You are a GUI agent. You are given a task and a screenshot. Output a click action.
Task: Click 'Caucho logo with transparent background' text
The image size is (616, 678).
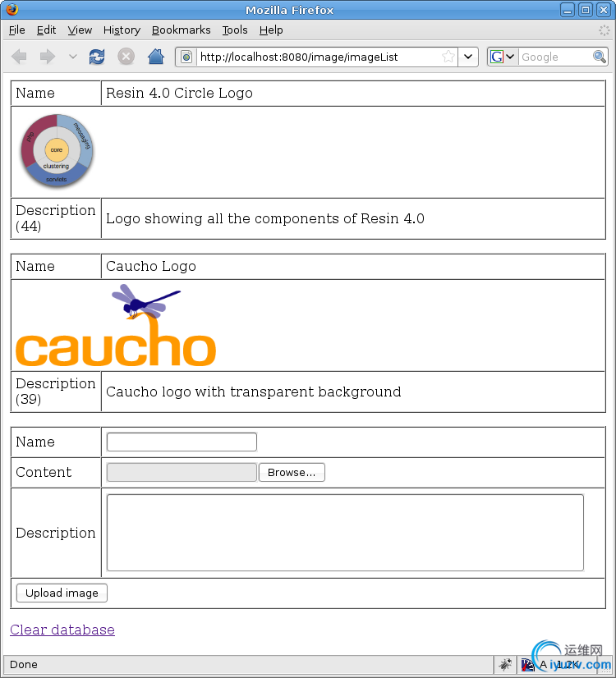[254, 392]
